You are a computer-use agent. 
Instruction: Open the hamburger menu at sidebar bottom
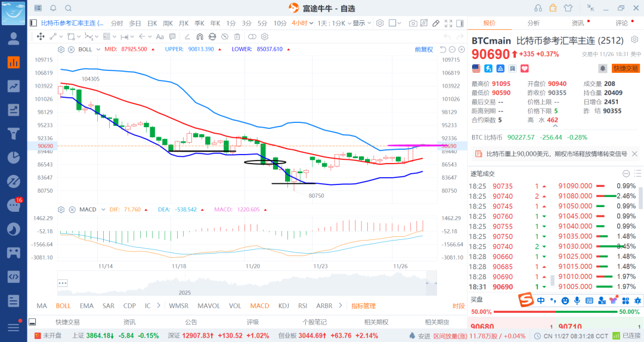coord(14,327)
